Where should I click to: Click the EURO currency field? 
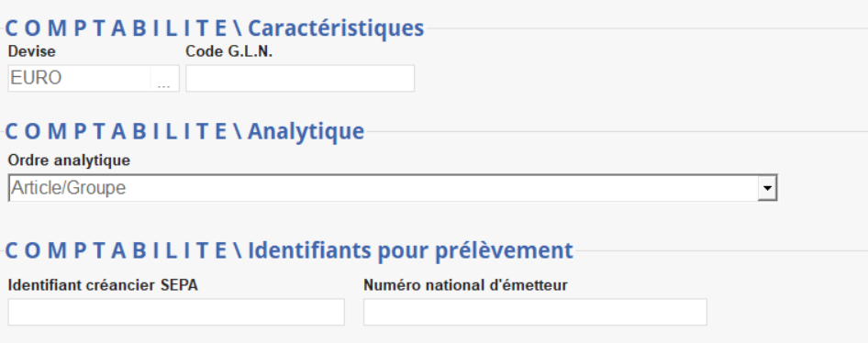click(79, 79)
